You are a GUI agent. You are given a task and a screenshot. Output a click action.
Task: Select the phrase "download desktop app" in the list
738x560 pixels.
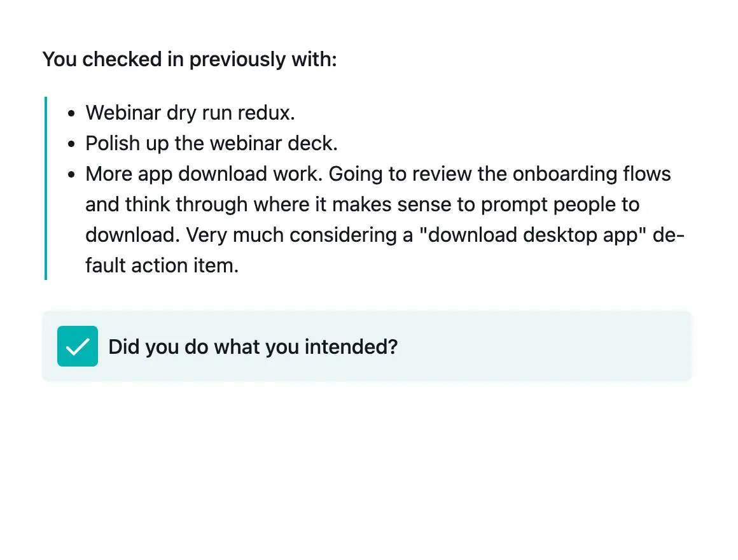533,235
